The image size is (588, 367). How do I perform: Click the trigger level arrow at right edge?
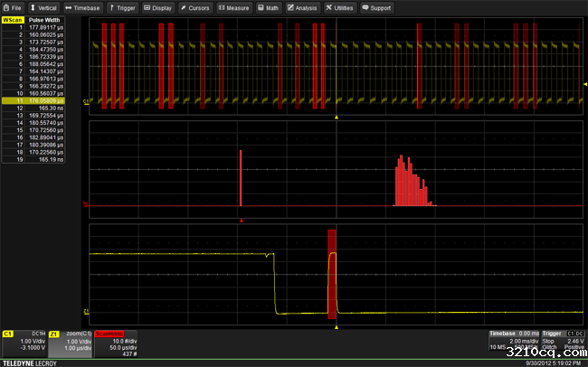(x=585, y=84)
